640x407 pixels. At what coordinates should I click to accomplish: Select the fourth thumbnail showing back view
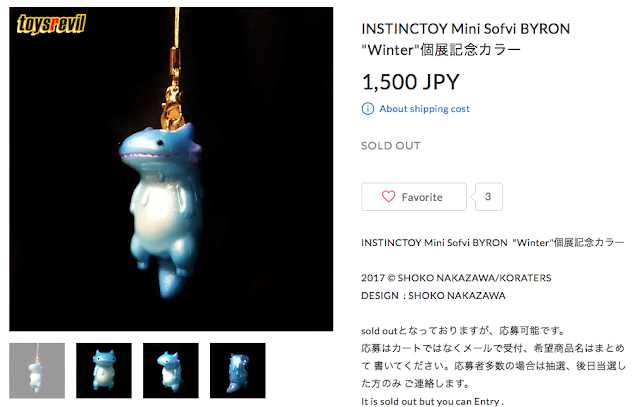238,370
